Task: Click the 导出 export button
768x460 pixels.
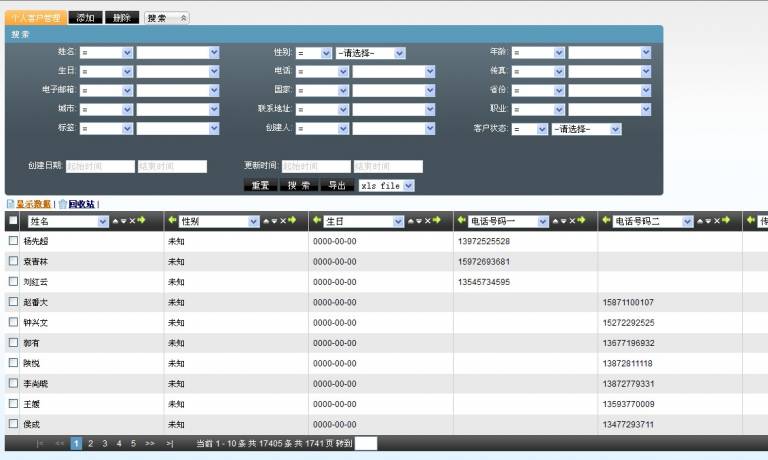Action: 336,185
